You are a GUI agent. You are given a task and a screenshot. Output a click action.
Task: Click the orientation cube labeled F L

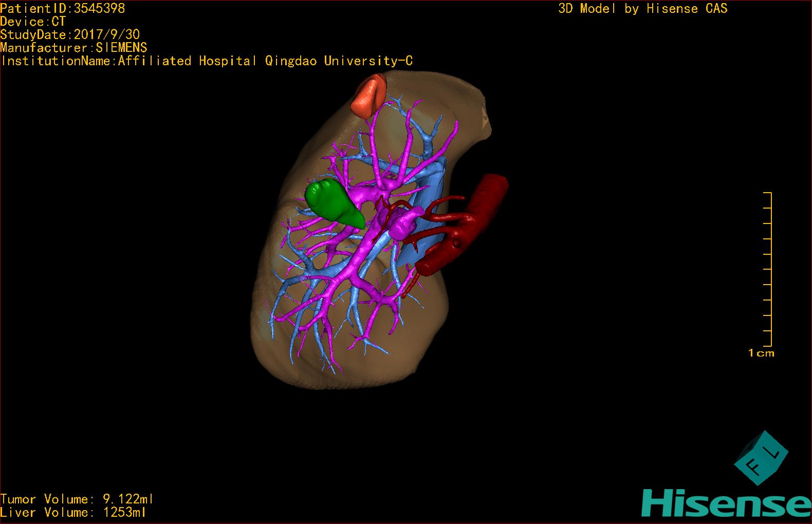tap(761, 458)
